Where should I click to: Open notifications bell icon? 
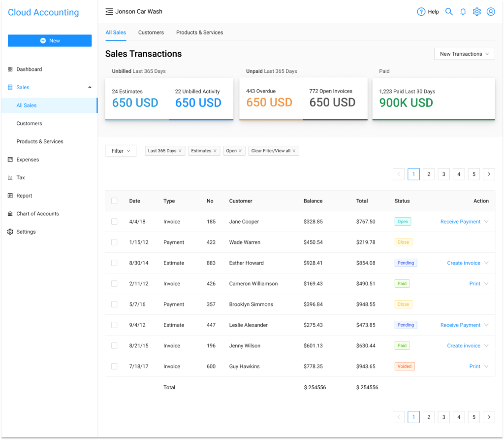tap(463, 12)
